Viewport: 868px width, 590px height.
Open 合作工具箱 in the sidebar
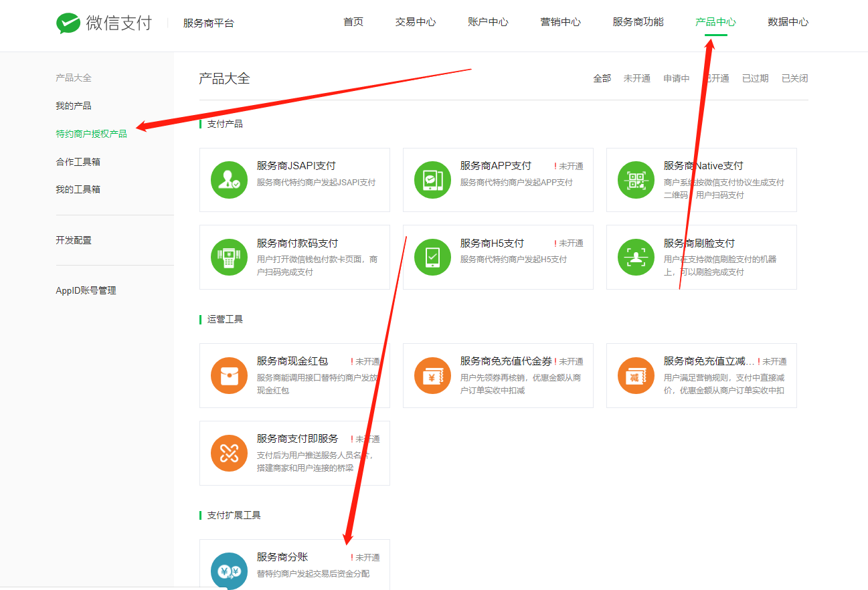click(78, 162)
